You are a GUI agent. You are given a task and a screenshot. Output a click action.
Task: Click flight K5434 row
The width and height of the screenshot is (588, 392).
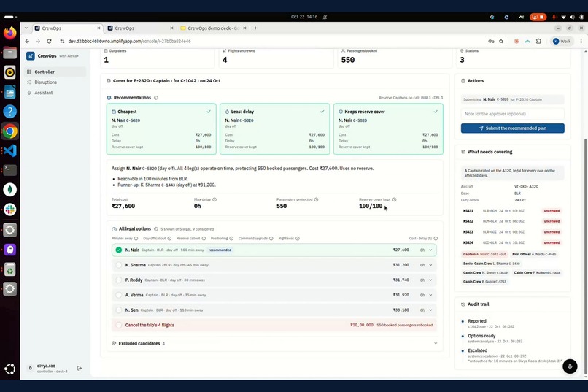pos(512,242)
